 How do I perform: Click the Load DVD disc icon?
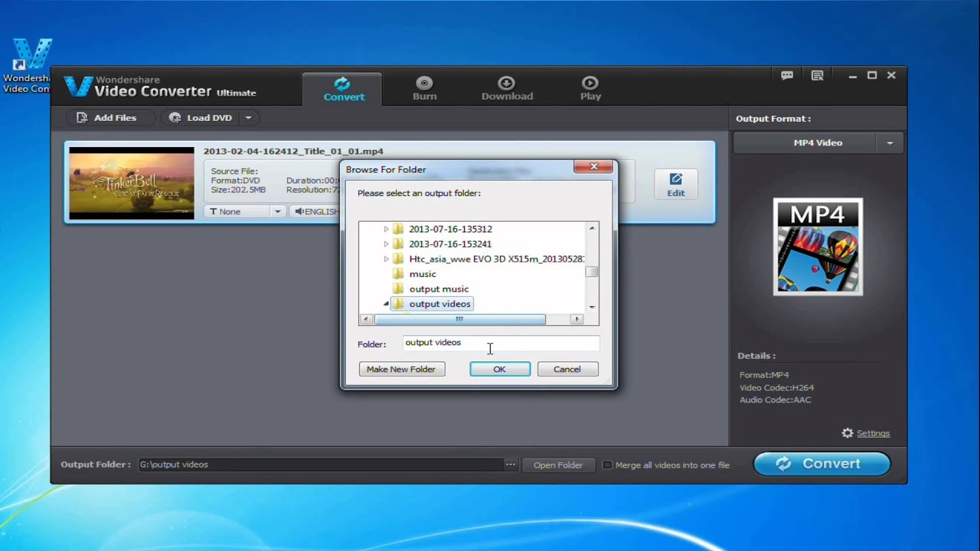(175, 118)
